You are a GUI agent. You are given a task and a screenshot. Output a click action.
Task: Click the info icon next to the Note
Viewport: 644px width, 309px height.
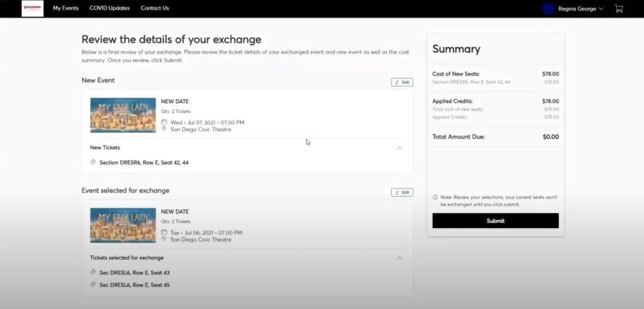pyautogui.click(x=435, y=197)
